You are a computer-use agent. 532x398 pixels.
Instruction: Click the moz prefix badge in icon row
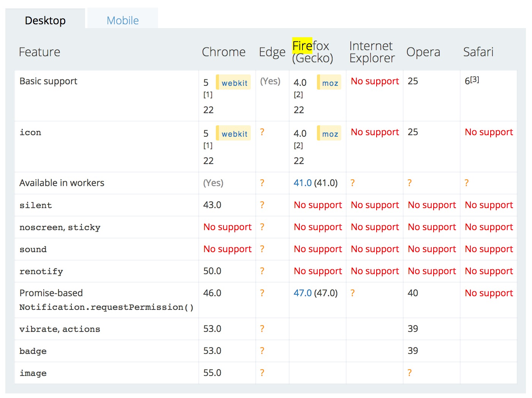(x=329, y=134)
